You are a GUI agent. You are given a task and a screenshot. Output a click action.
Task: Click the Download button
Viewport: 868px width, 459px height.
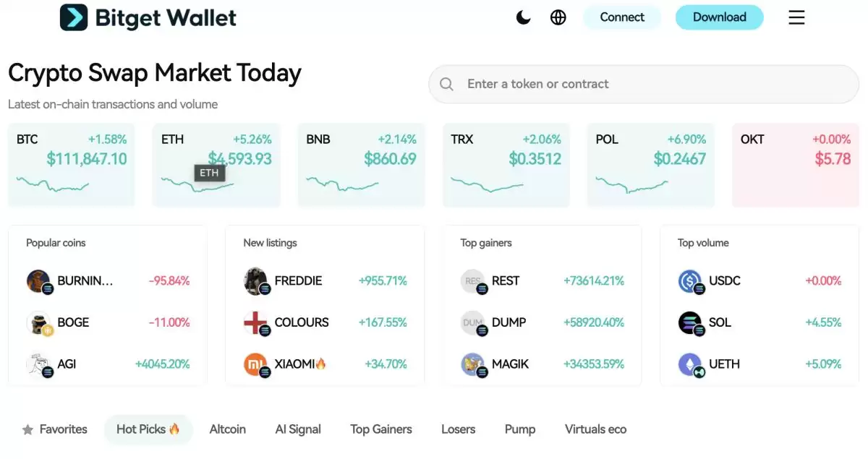click(719, 17)
